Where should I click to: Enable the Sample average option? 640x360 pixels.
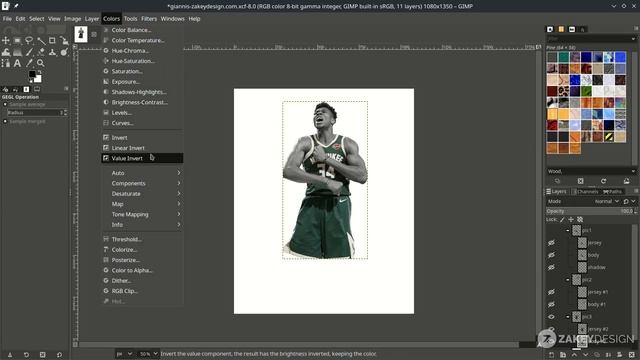[5, 104]
